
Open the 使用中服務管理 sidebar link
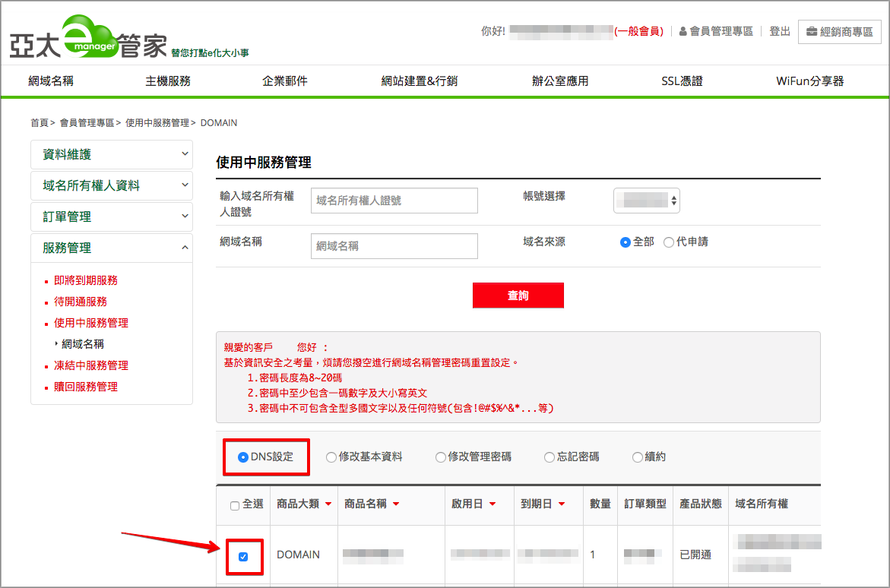pyautogui.click(x=90, y=323)
